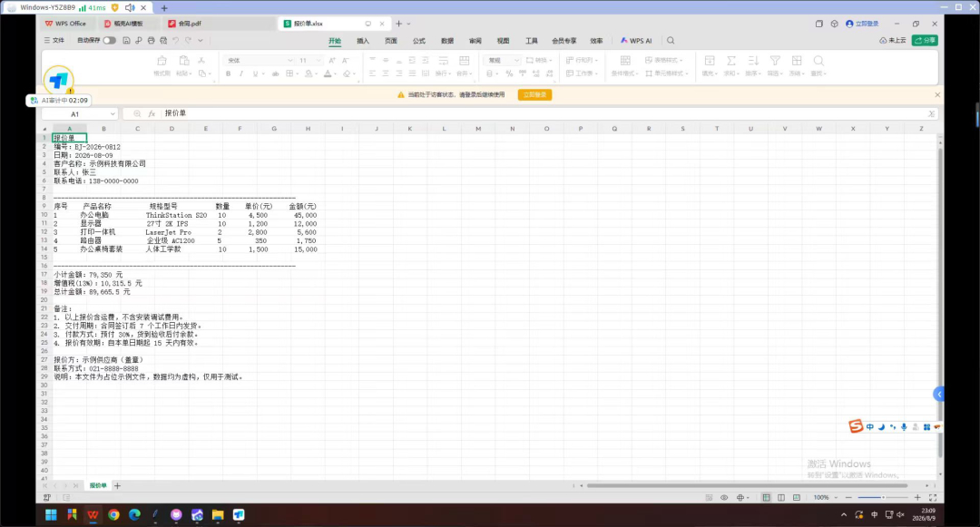Screen dimensions: 980x527
Task: Click the zoom slider in status bar
Action: point(883,498)
